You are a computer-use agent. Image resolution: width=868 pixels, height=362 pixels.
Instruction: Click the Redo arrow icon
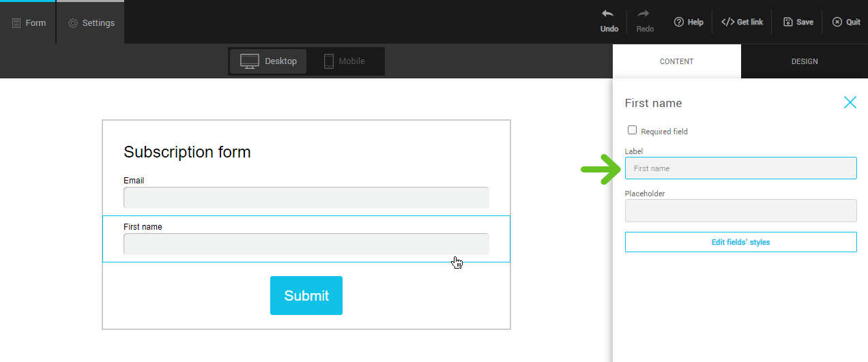point(643,14)
